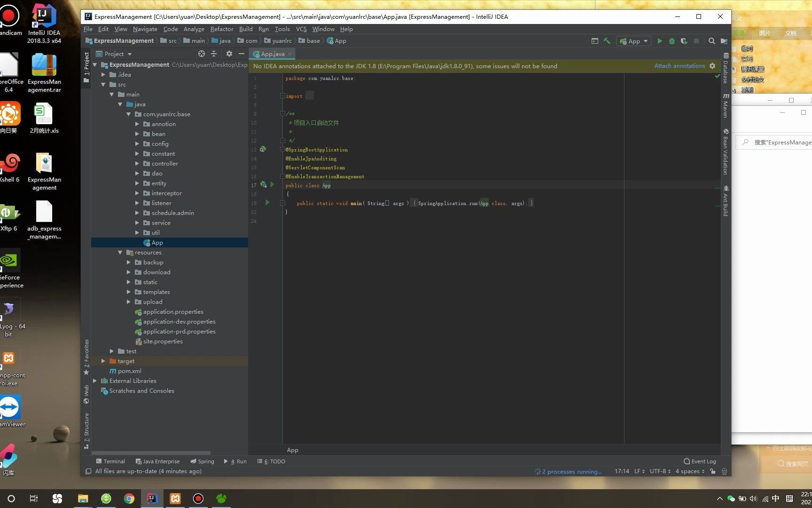Open the 6: TODO tool window
The width and height of the screenshot is (812, 508).
pyautogui.click(x=272, y=461)
